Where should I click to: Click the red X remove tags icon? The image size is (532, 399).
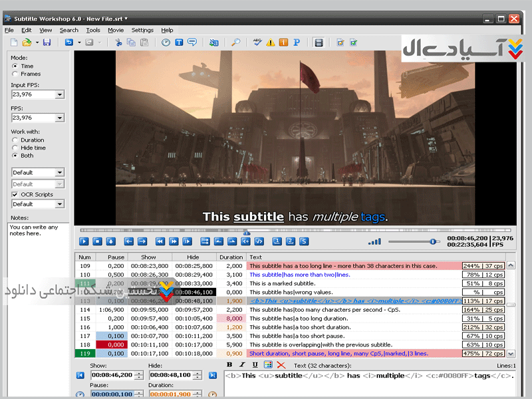tap(281, 365)
